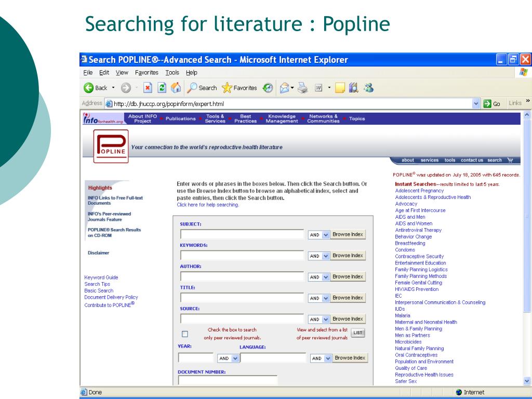532x399 pixels.
Task: Click the Windows flag logo
Action: pos(524,72)
